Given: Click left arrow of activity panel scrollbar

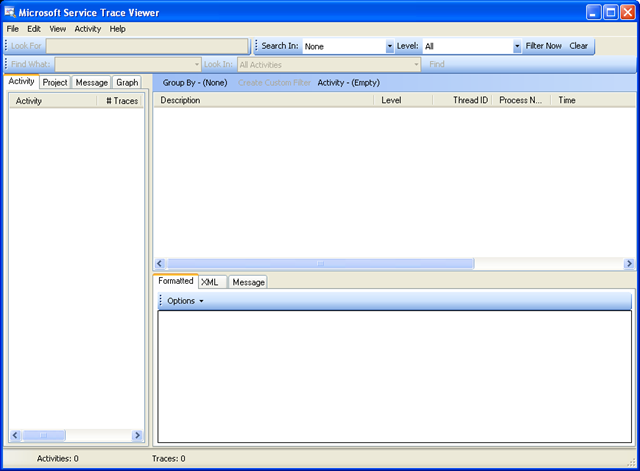Looking at the screenshot, I should [x=15, y=435].
